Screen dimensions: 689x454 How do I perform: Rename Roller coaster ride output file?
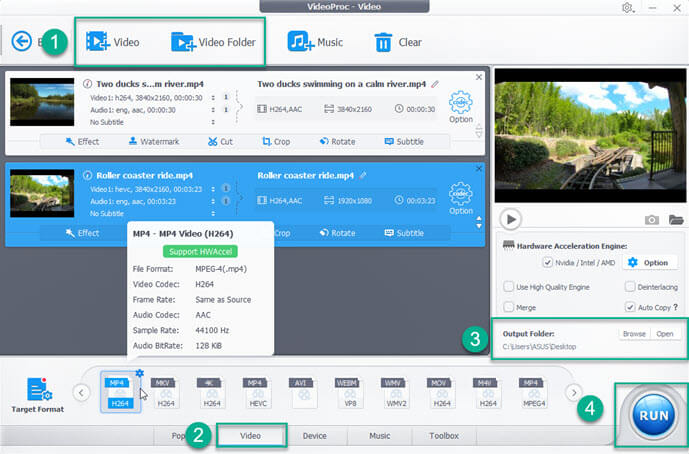(x=363, y=175)
